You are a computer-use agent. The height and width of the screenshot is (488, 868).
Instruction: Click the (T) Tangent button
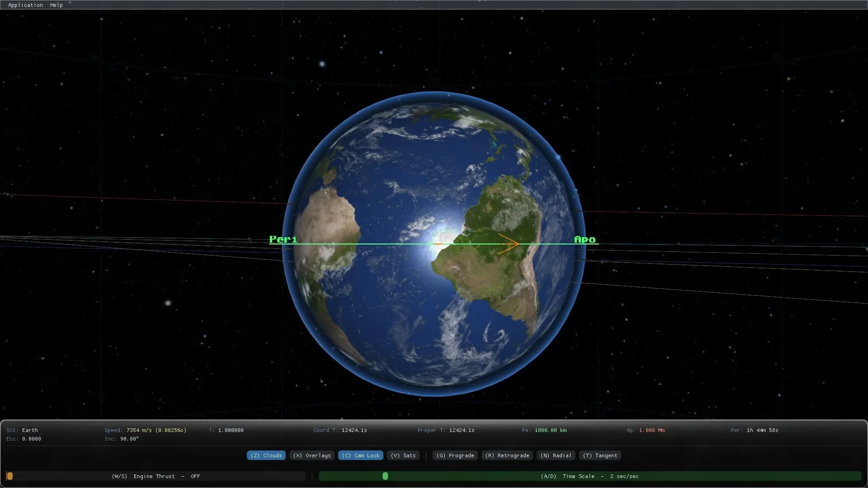coord(600,455)
